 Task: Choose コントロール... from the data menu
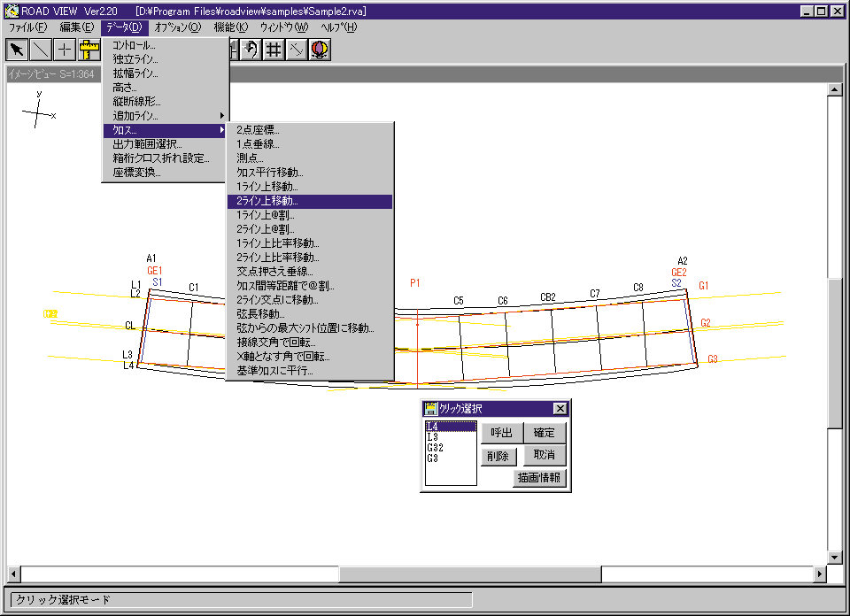tap(165, 45)
